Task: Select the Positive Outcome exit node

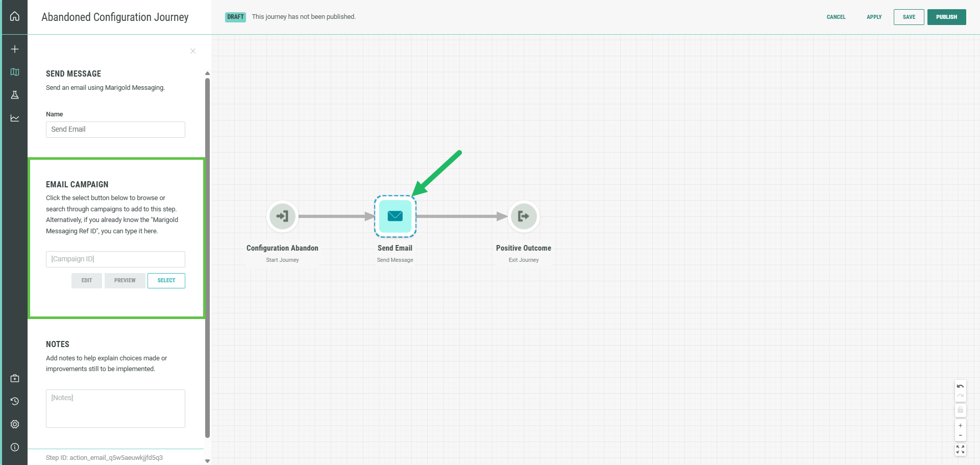Action: [523, 216]
